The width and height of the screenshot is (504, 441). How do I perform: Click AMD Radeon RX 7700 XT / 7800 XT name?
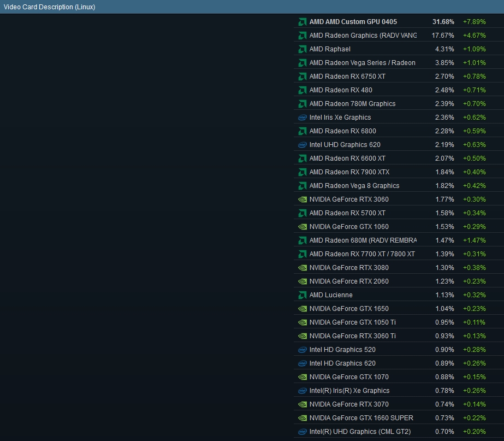(362, 254)
